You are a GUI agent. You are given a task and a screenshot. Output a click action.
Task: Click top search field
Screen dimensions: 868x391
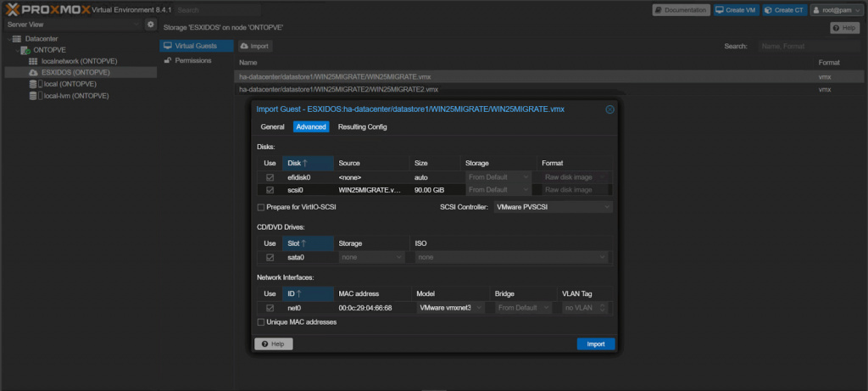[218, 10]
